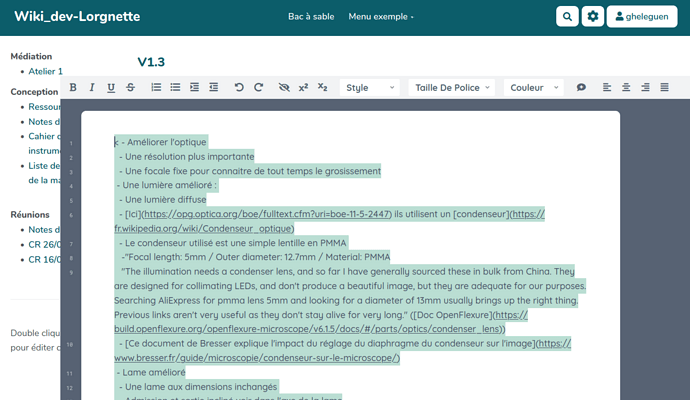690x400 pixels.
Task: Open the Style dropdown
Action: (370, 88)
